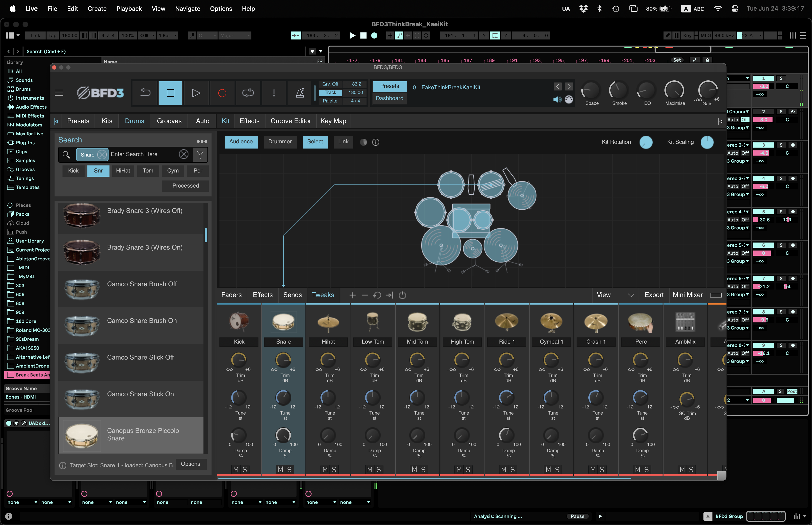Open the Playback menu
This screenshot has height=525, width=812.
pyautogui.click(x=129, y=8)
